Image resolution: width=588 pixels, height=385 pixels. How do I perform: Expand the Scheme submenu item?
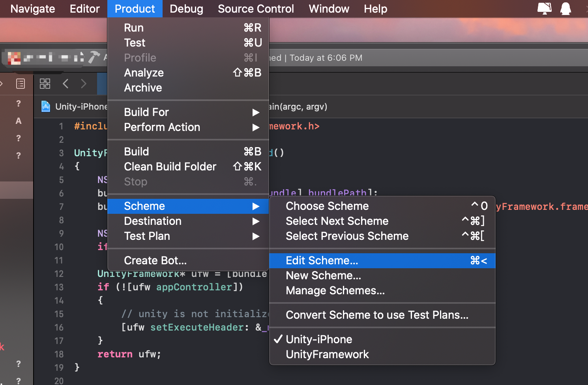[x=188, y=206]
